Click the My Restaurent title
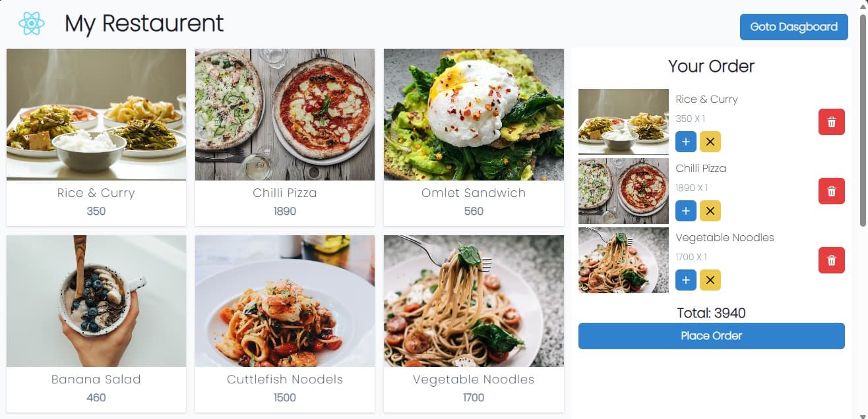This screenshot has height=419, width=868. click(x=144, y=24)
